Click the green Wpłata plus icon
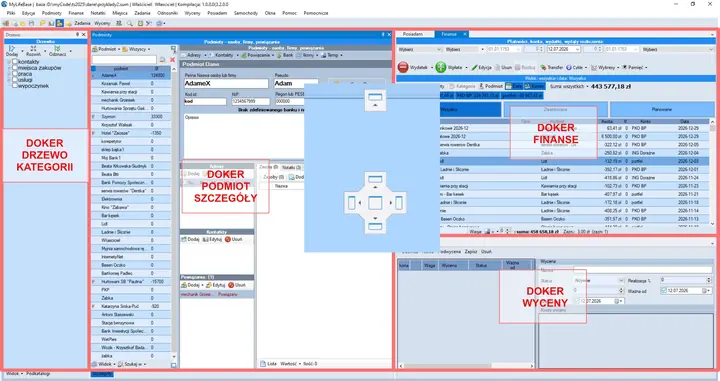Image resolution: width=720 pixels, height=381 pixels. (441, 67)
